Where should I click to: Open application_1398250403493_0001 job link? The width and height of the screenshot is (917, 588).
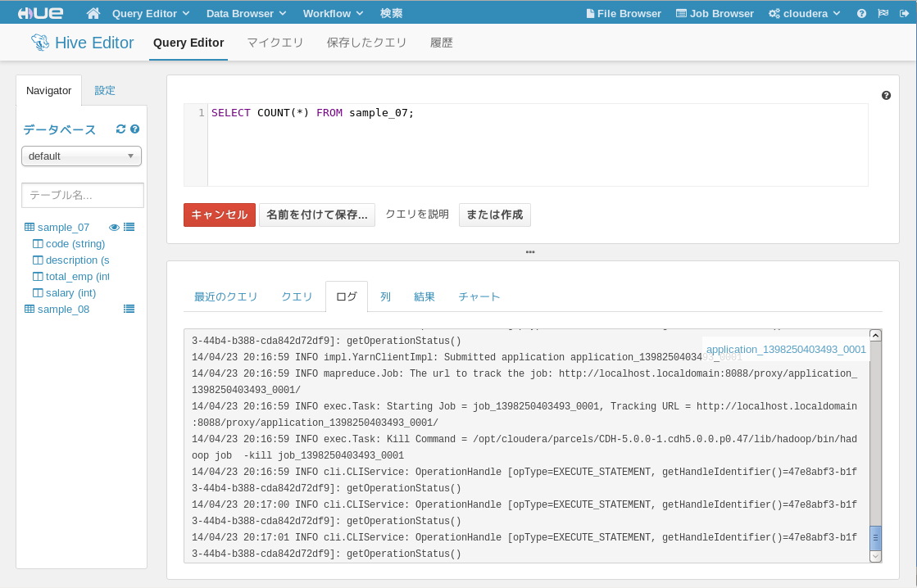tap(785, 349)
